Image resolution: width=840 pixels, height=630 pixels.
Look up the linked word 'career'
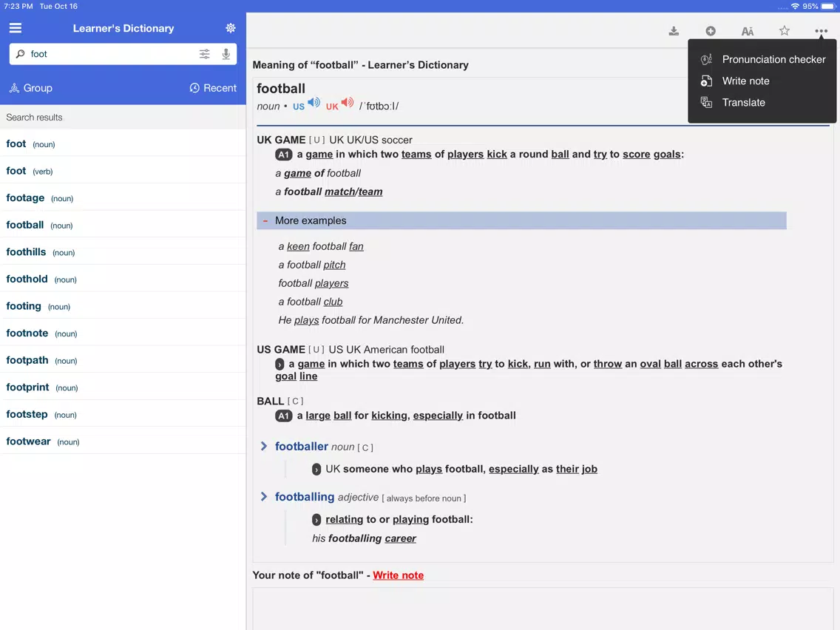point(400,538)
